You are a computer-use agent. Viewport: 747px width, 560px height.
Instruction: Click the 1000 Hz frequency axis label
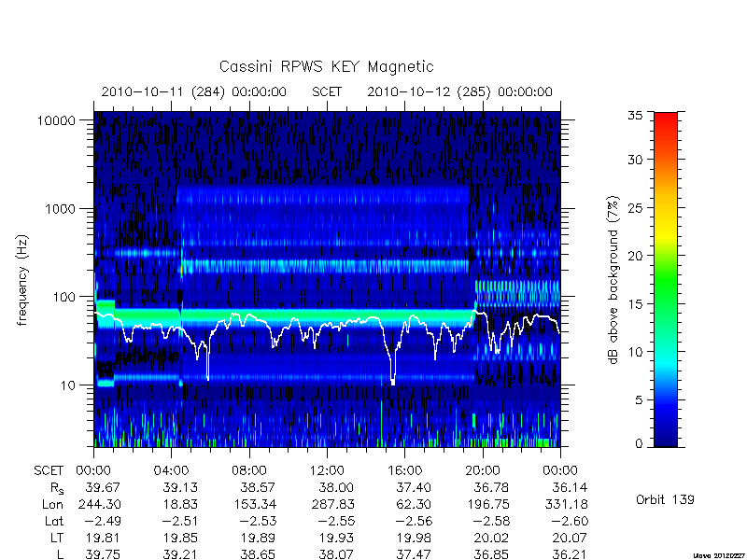(60, 208)
